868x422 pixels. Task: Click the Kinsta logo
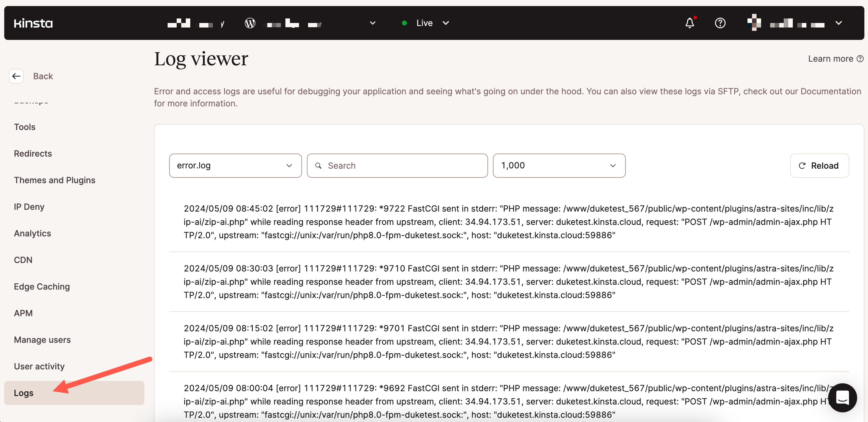pyautogui.click(x=33, y=23)
